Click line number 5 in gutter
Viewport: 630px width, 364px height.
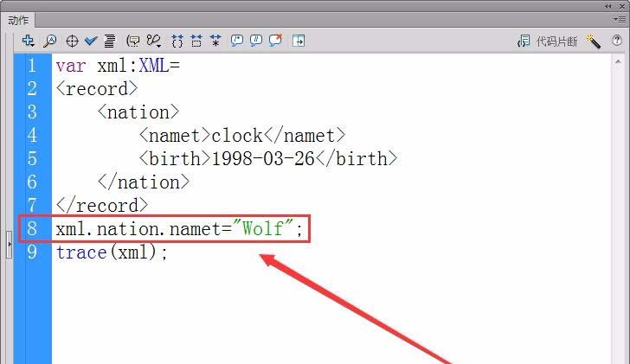32,159
